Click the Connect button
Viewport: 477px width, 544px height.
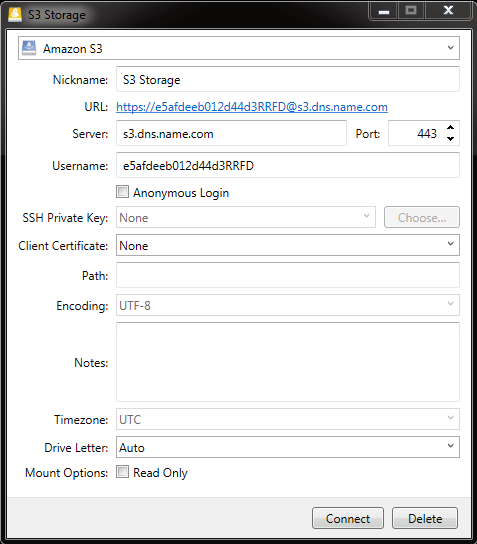tap(348, 518)
